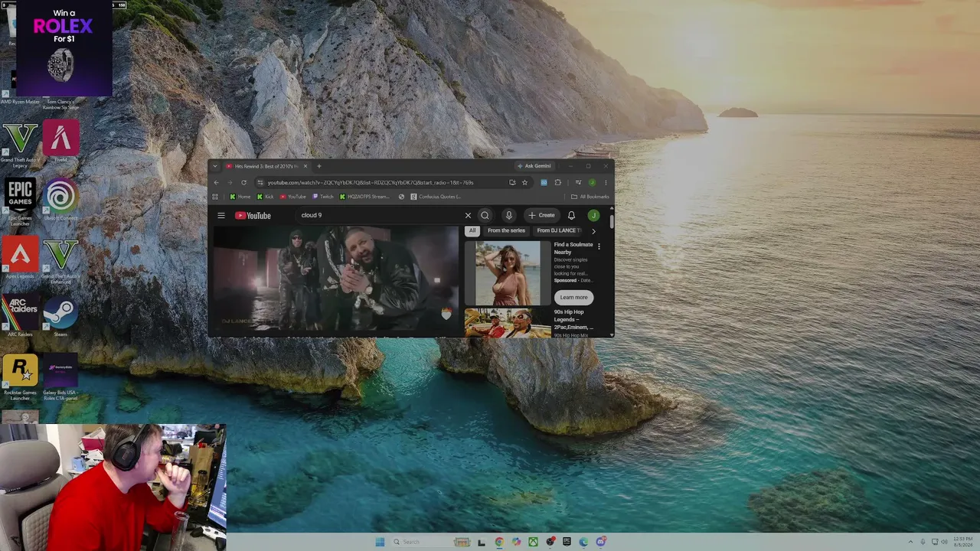Open Epic Games Launcher desktop icon

tap(20, 201)
